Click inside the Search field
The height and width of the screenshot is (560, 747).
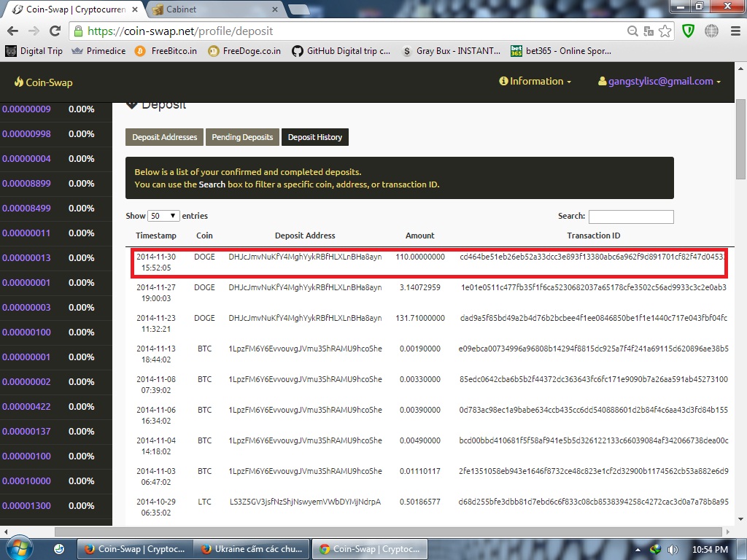coord(630,217)
